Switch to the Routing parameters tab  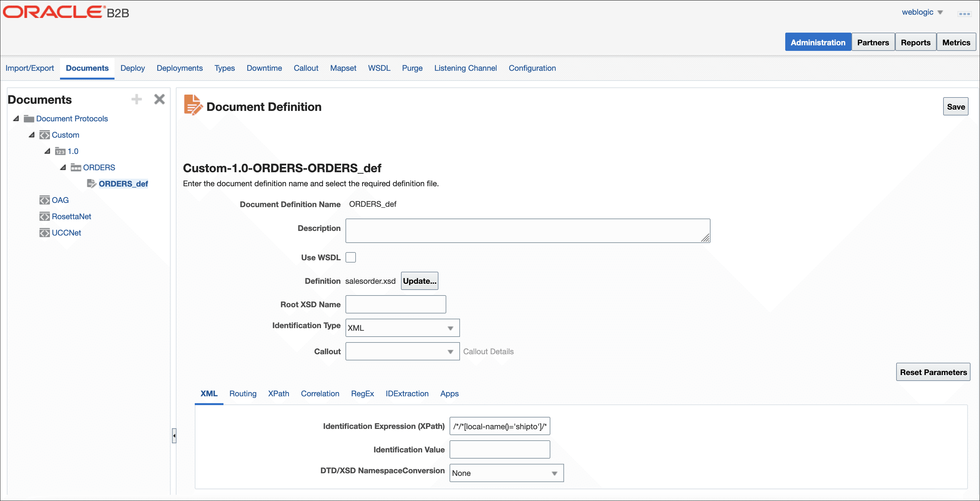coord(243,394)
